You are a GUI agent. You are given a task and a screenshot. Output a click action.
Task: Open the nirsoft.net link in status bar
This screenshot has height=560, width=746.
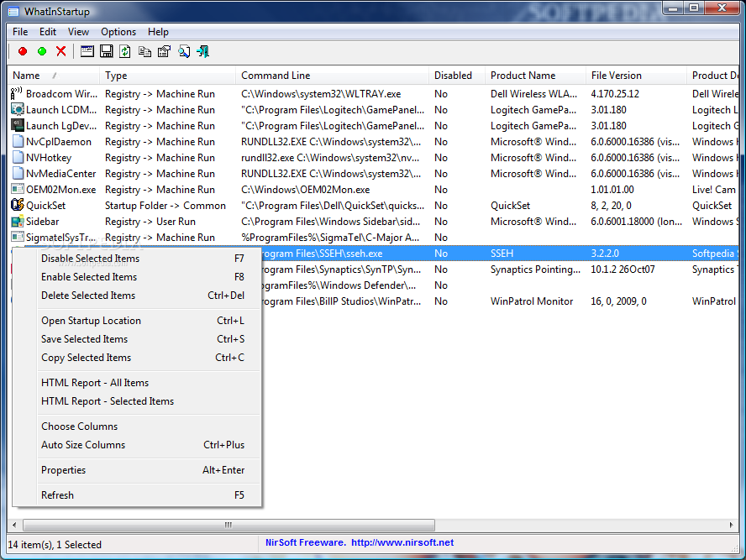click(x=402, y=543)
